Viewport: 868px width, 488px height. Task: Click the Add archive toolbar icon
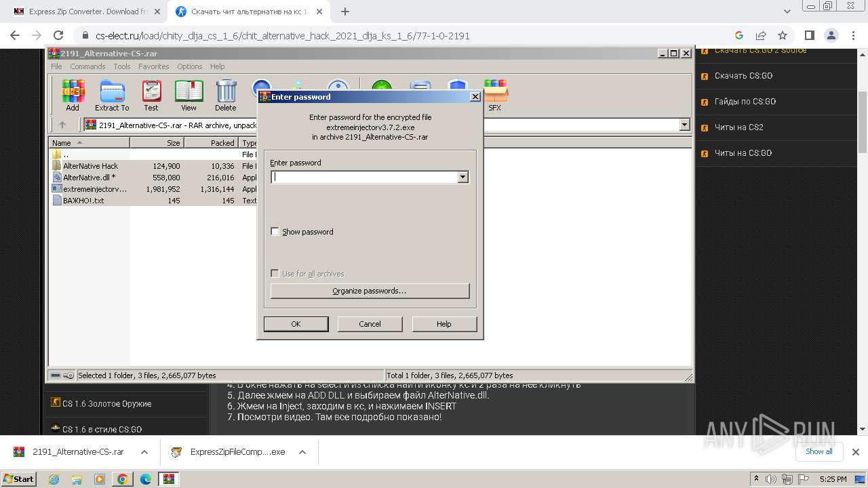(73, 95)
